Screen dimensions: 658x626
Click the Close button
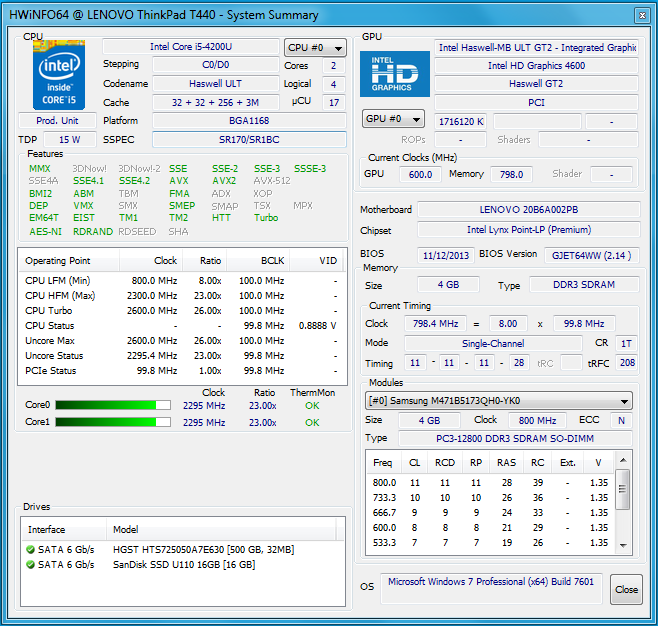click(626, 589)
